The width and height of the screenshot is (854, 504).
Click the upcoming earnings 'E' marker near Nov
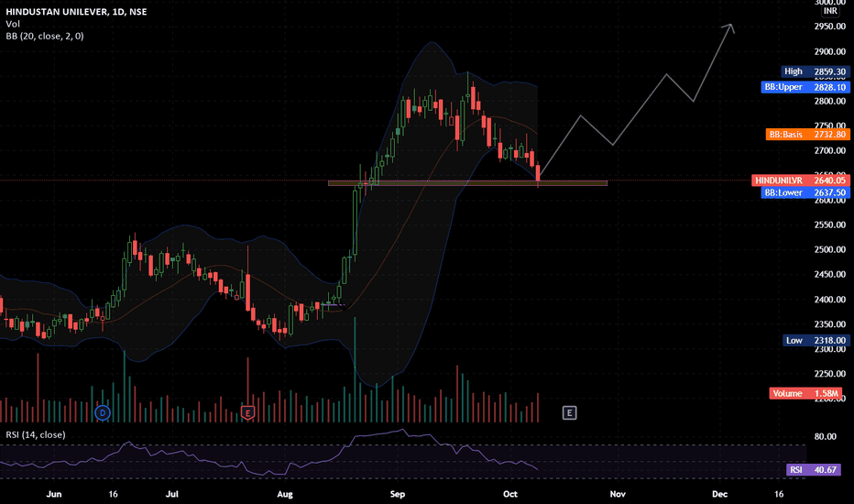point(569,413)
